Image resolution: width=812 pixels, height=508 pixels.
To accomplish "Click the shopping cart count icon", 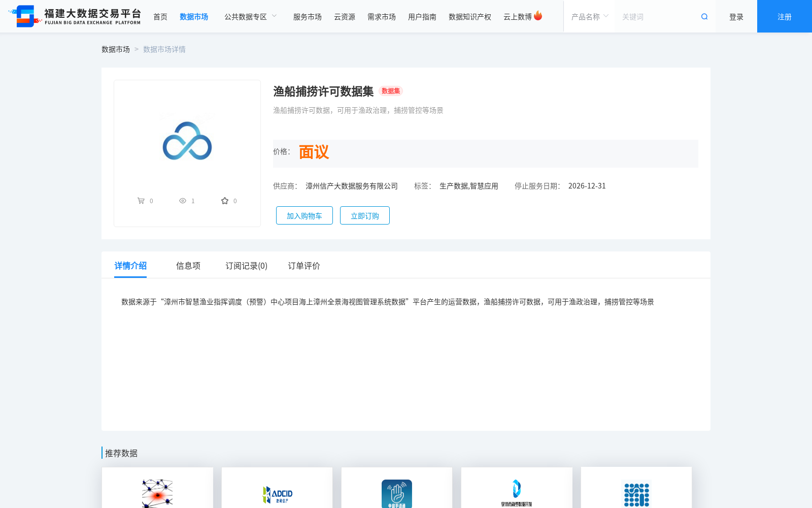I will [x=141, y=201].
